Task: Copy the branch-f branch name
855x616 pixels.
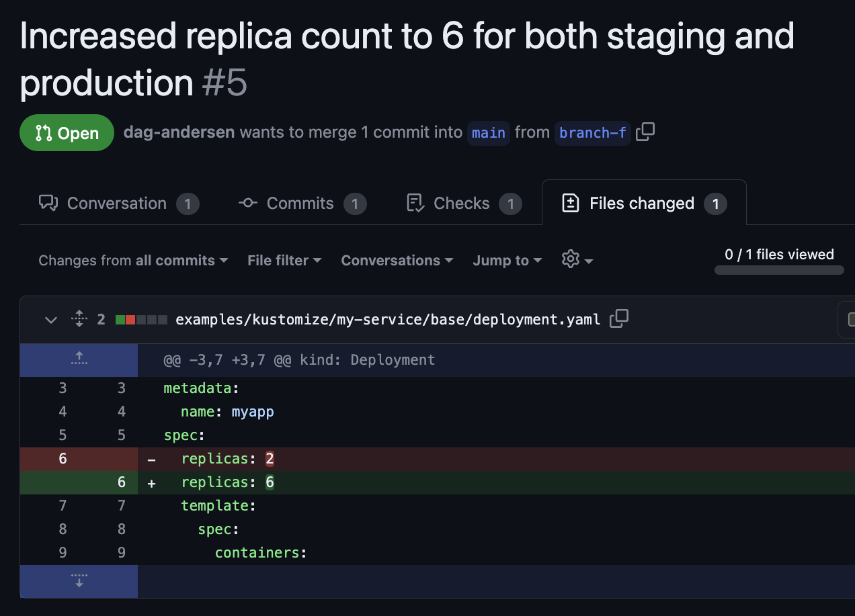Action: point(645,132)
